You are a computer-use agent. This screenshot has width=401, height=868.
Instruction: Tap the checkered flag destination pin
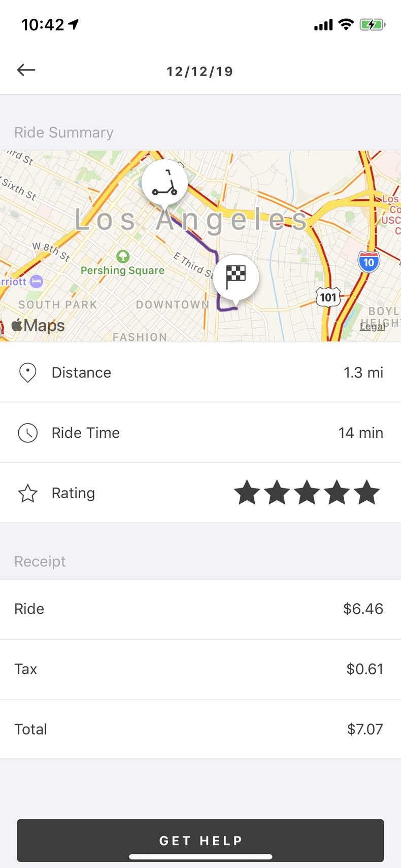(x=236, y=277)
